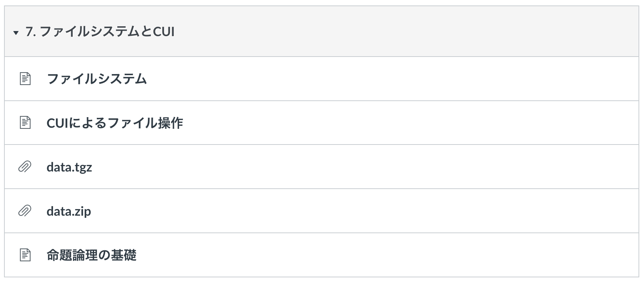Collapse the module 7 disclosure triangle
Viewport: 644px width, 281px height.
coord(16,33)
